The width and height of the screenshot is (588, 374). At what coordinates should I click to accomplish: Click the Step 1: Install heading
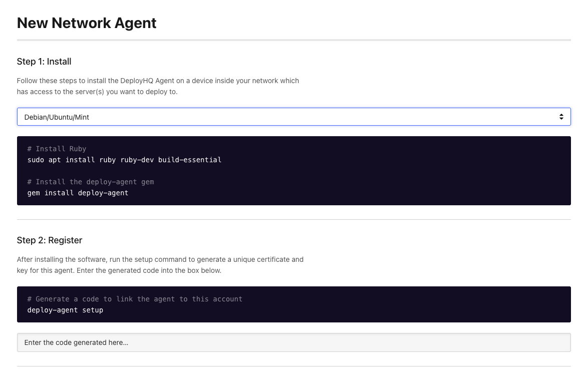(44, 61)
